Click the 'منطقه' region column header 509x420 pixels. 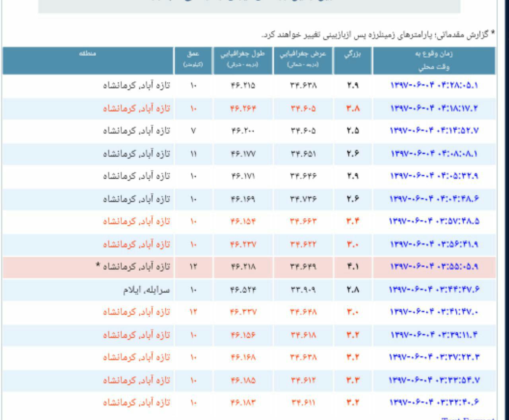[88, 54]
